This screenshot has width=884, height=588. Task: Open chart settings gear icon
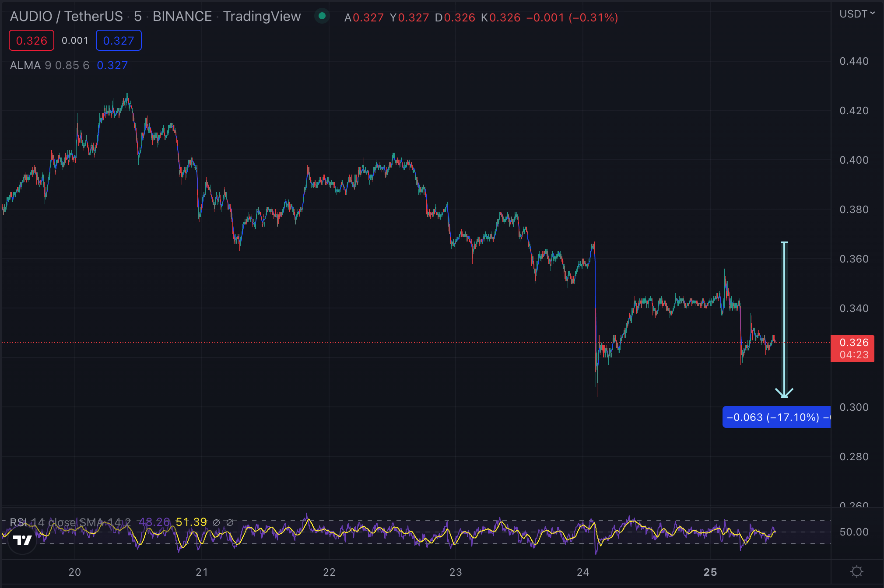pos(856,571)
